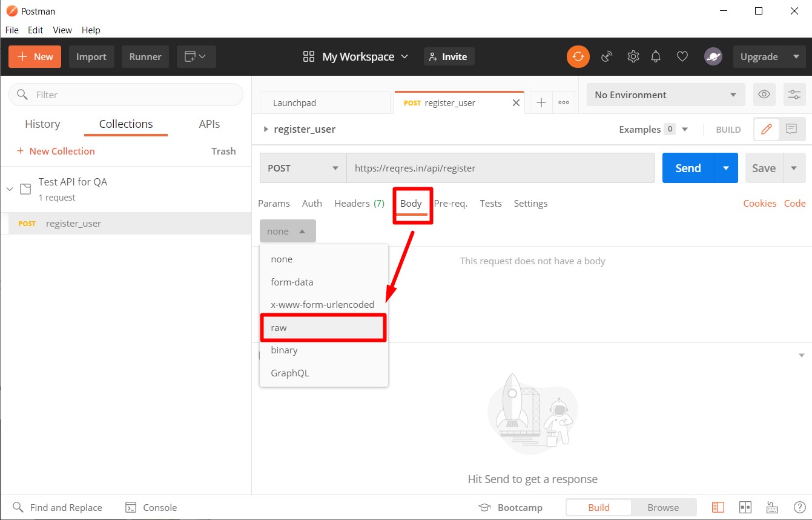Screen dimensions: 812x520
Task: Switch to the History tab
Action: point(42,124)
